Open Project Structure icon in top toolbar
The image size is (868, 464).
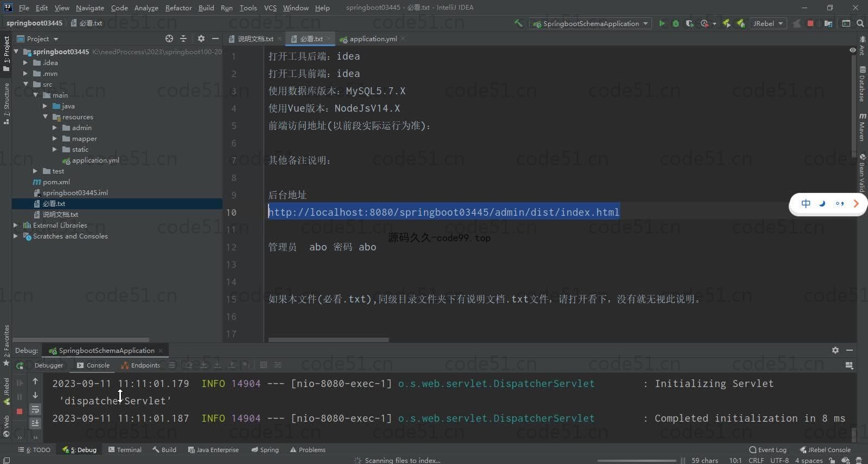(828, 23)
